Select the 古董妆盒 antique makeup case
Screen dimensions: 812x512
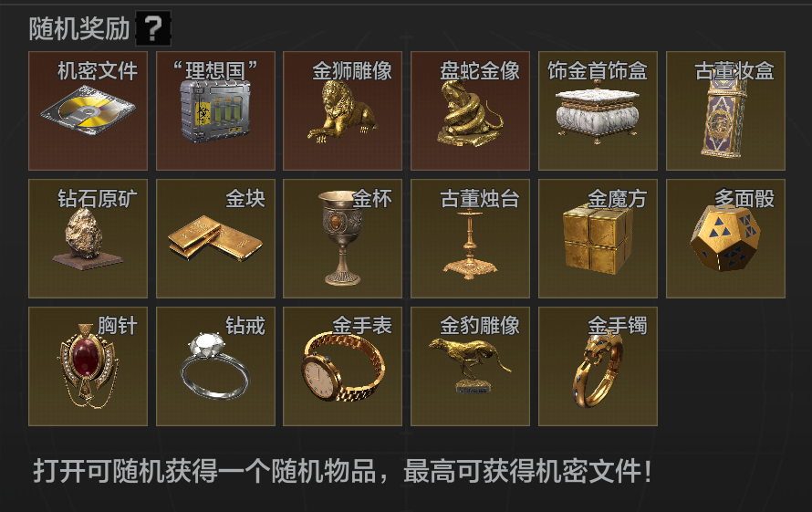coord(725,111)
